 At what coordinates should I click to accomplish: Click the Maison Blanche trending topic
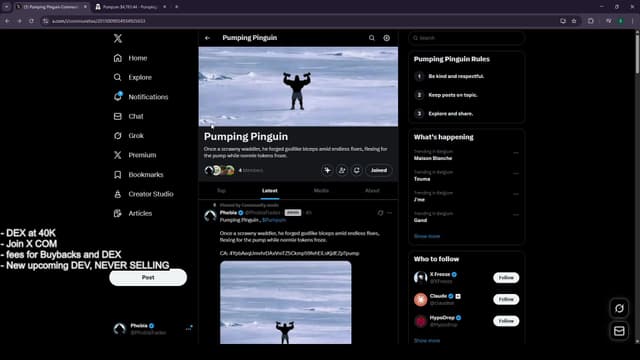(x=433, y=158)
